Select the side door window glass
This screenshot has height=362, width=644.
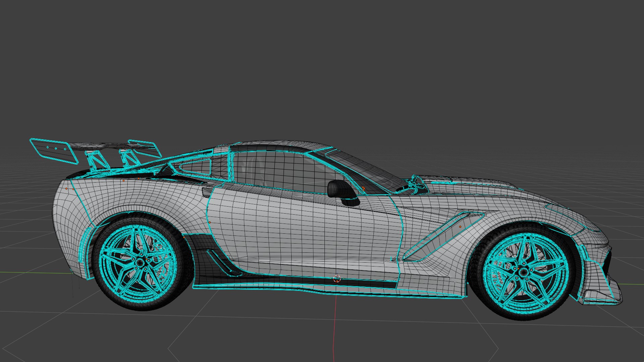[x=285, y=173]
